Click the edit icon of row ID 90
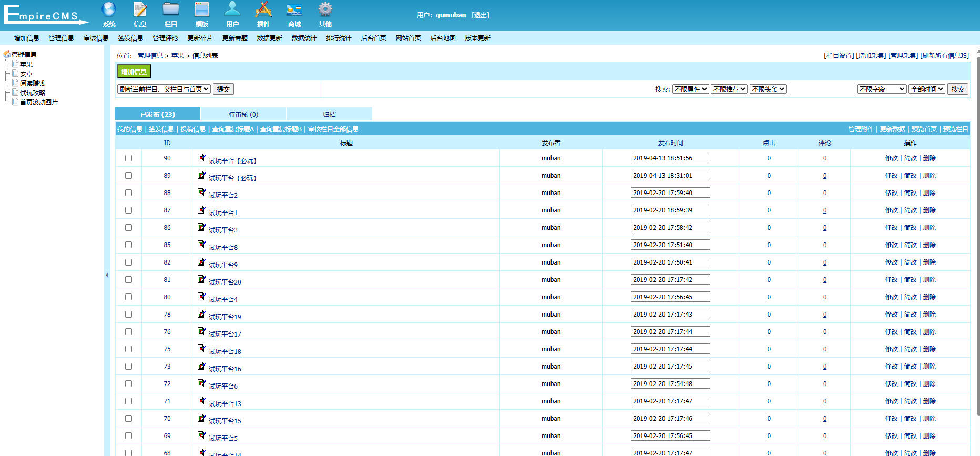Image resolution: width=980 pixels, height=456 pixels. [x=201, y=157]
